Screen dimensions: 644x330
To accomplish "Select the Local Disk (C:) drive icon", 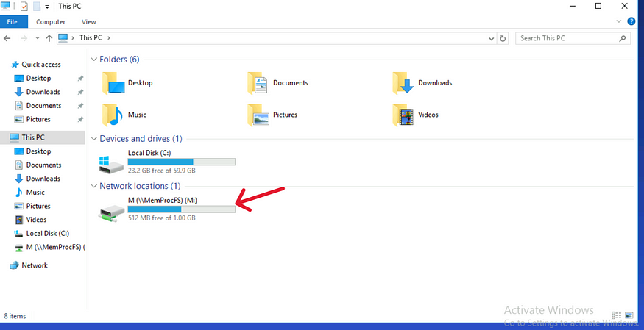I will tap(111, 164).
